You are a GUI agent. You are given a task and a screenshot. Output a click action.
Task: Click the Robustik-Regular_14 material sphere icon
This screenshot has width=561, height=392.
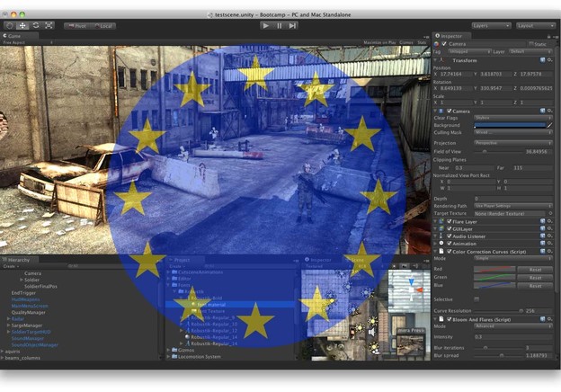point(187,337)
